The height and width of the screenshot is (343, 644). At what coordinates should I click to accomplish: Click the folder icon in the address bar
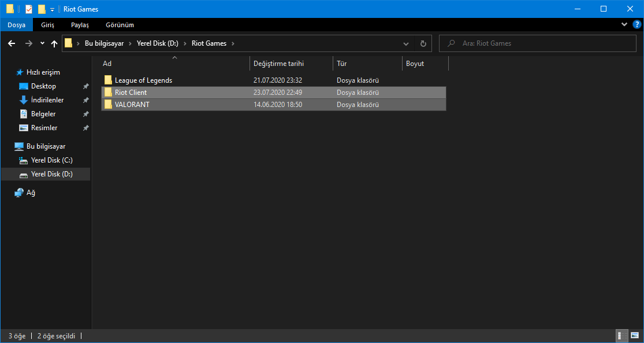pos(69,43)
